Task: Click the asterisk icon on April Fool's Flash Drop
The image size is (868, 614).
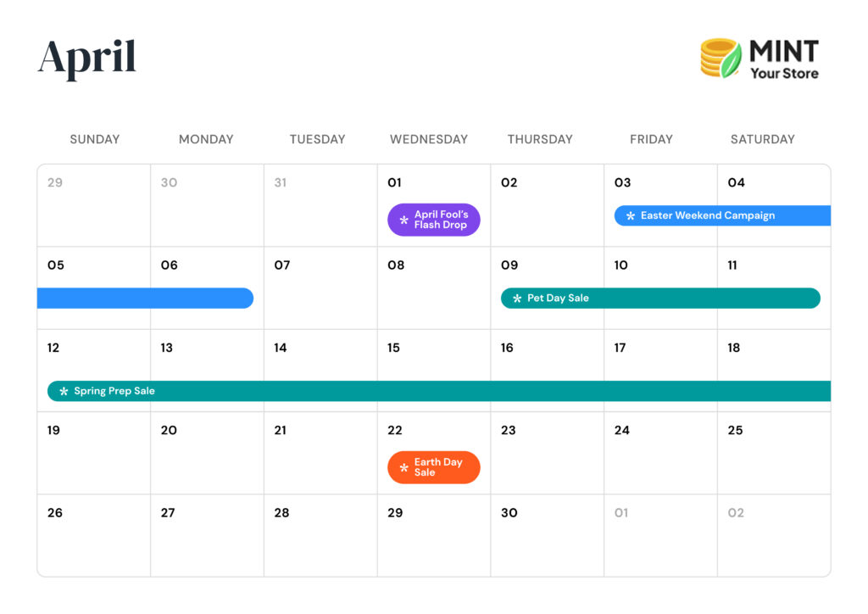Action: [x=403, y=220]
